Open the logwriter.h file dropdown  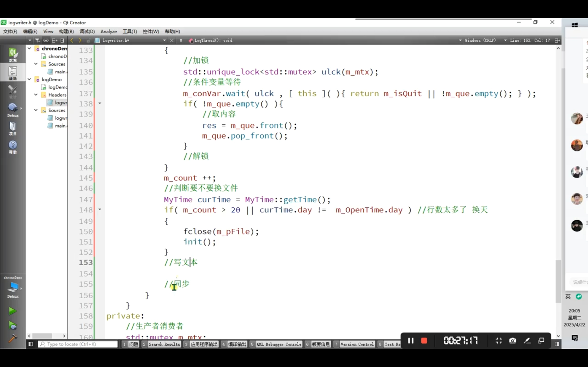coord(164,40)
